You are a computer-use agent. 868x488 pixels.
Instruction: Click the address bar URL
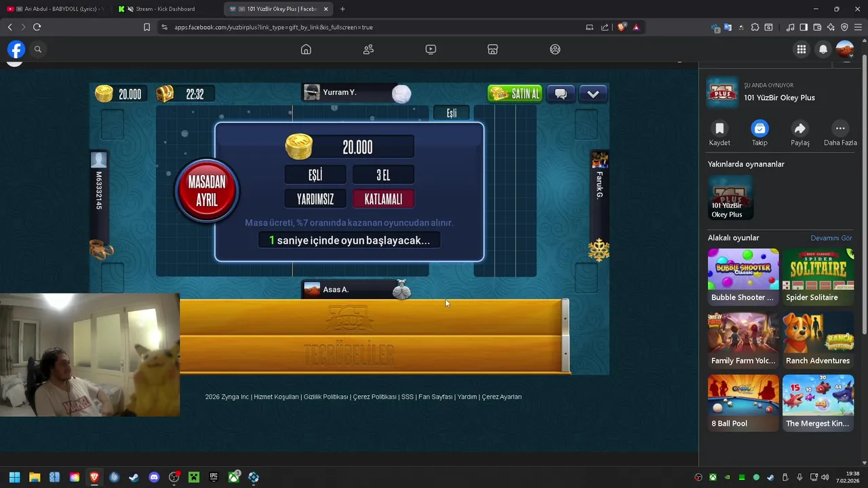pyautogui.click(x=273, y=27)
